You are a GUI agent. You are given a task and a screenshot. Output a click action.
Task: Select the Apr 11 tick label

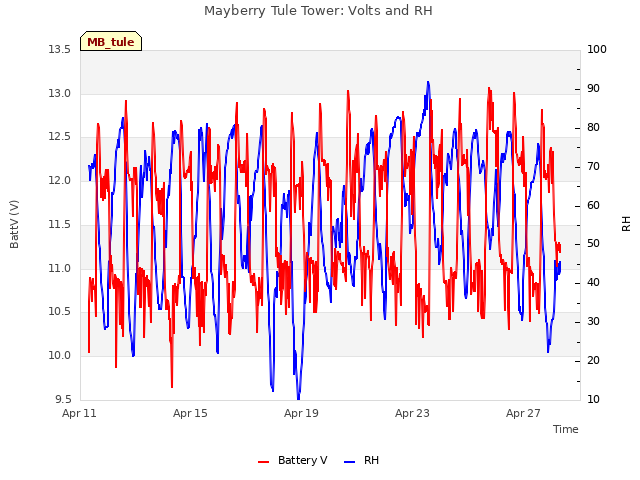tap(79, 413)
